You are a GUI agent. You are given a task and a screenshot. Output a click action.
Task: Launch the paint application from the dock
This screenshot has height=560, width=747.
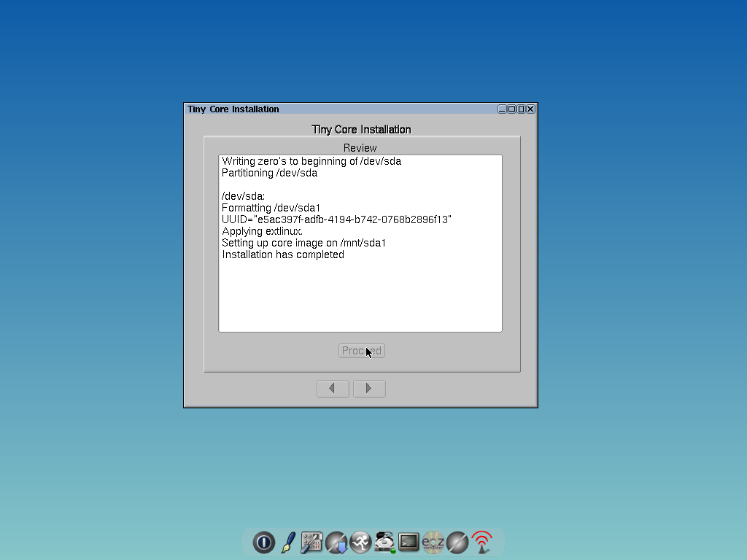[x=287, y=542]
